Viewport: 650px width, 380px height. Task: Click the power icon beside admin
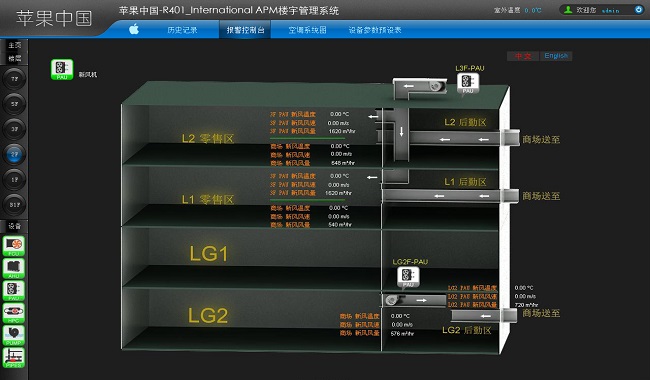tap(638, 9)
